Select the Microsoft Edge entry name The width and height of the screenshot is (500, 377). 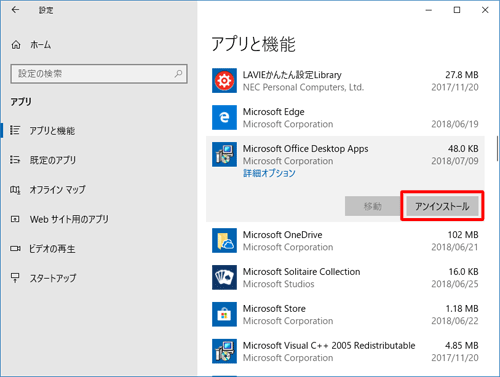pyautogui.click(x=273, y=112)
